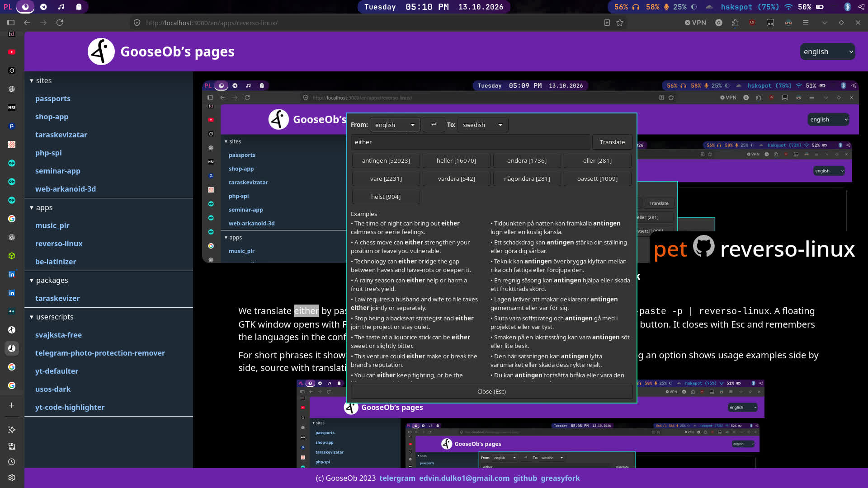Bookmark this page with the star icon
The image size is (868, 488).
point(620,23)
